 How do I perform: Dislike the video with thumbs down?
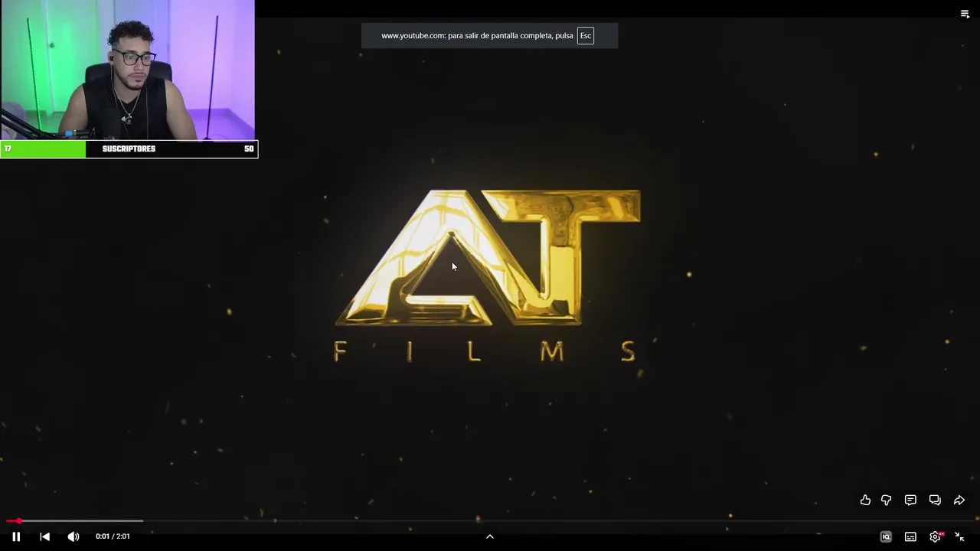[887, 500]
